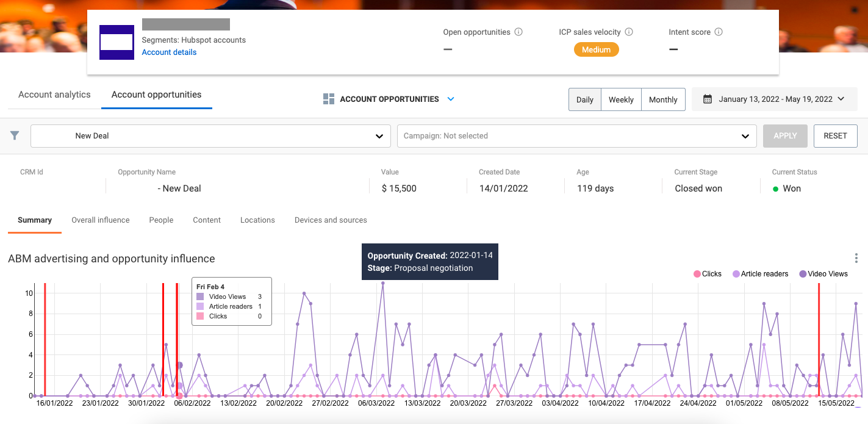Image resolution: width=868 pixels, height=424 pixels.
Task: Click the filter funnel icon
Action: coord(15,135)
